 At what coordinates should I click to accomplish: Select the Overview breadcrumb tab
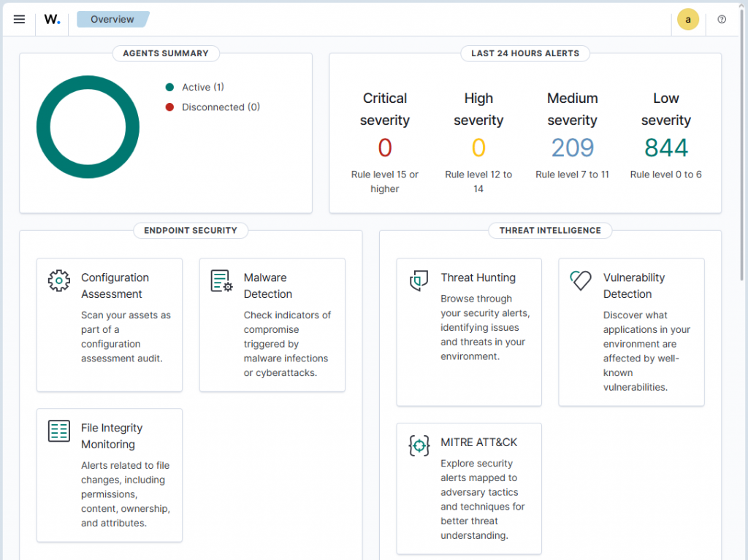point(113,20)
